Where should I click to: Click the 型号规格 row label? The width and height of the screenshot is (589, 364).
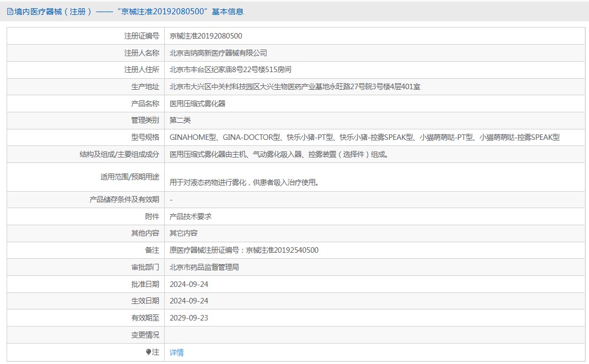click(x=145, y=137)
